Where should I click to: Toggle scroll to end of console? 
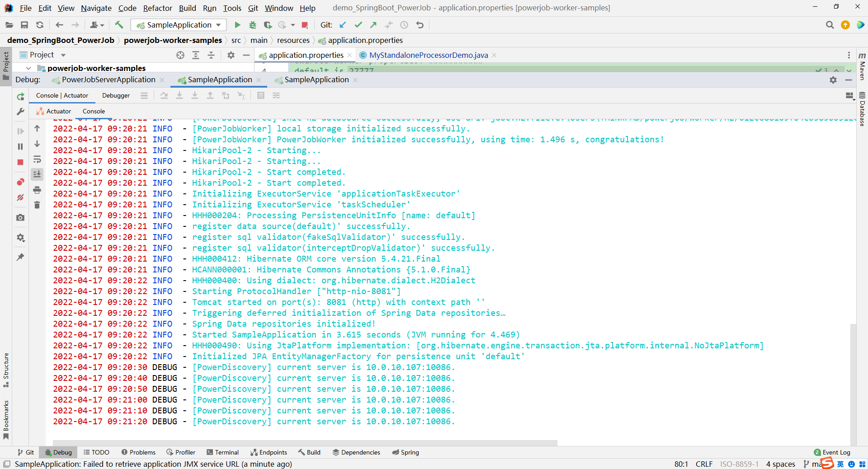point(37,174)
